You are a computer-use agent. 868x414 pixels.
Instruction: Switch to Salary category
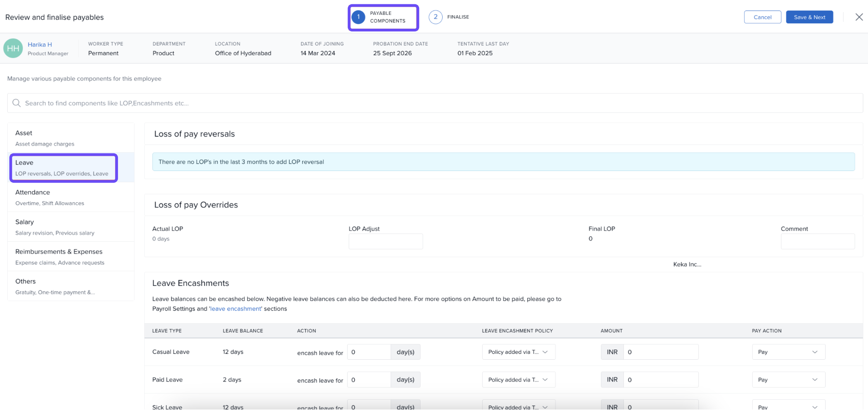(71, 227)
